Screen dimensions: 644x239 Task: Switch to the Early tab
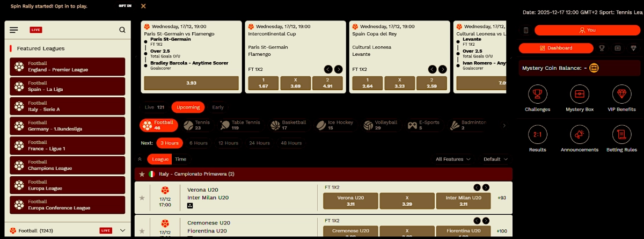click(218, 107)
